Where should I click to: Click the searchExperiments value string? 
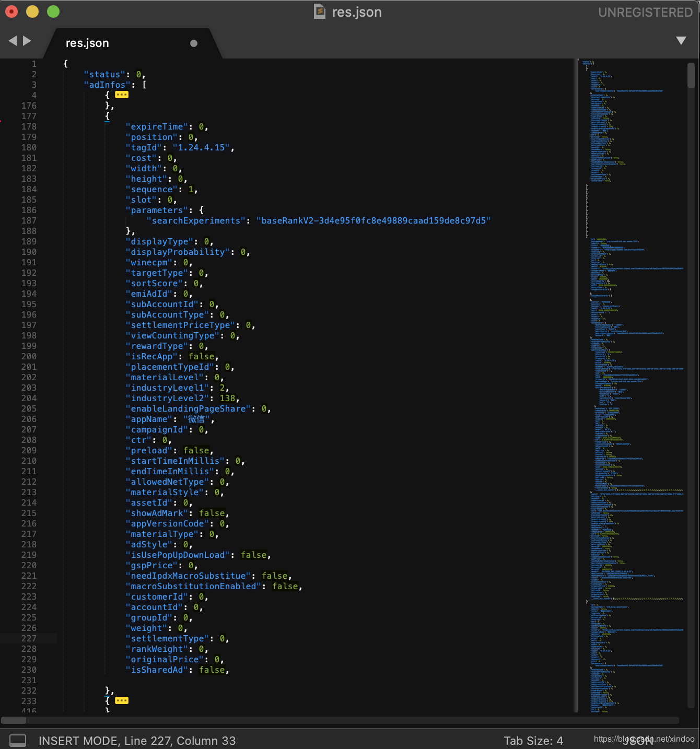tap(374, 220)
